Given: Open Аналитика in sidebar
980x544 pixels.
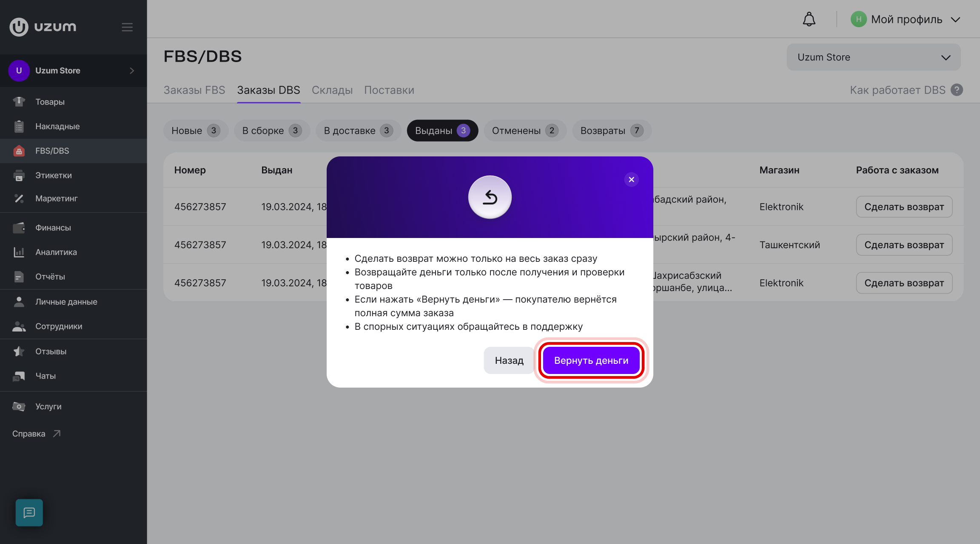Looking at the screenshot, I should 73,252.
